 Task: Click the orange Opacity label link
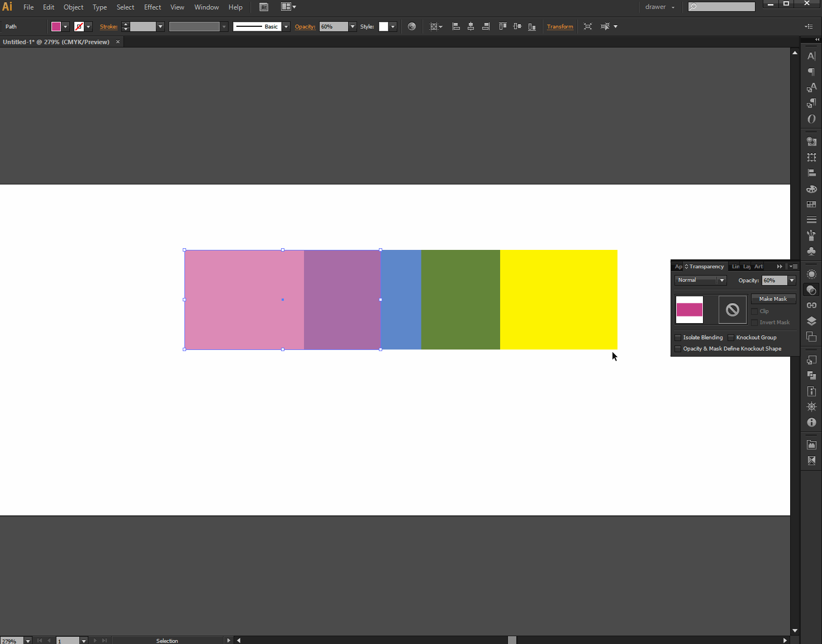tap(305, 27)
